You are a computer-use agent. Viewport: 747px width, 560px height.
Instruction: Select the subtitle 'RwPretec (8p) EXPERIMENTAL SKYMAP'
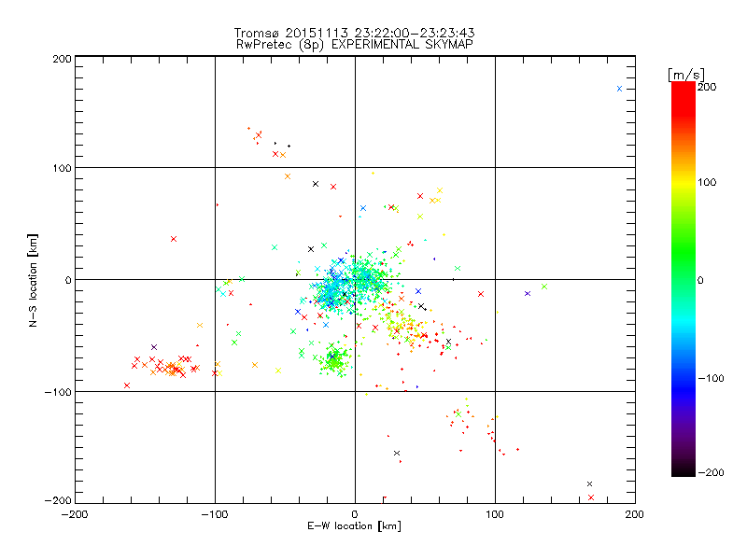tap(355, 44)
